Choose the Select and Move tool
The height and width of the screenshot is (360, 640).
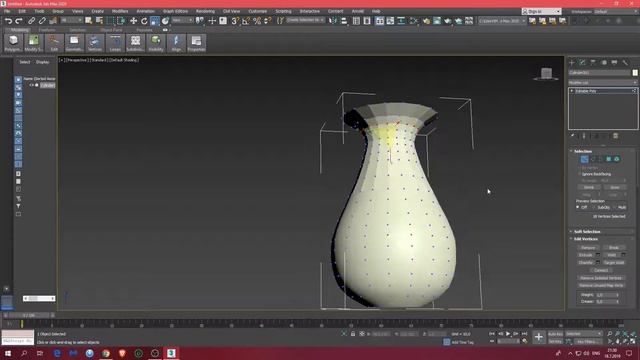pos(133,20)
